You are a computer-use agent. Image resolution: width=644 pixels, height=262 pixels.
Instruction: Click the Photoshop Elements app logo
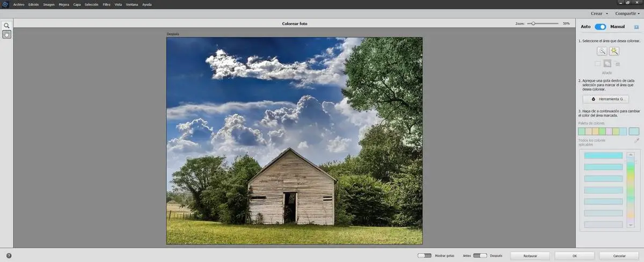pos(5,4)
